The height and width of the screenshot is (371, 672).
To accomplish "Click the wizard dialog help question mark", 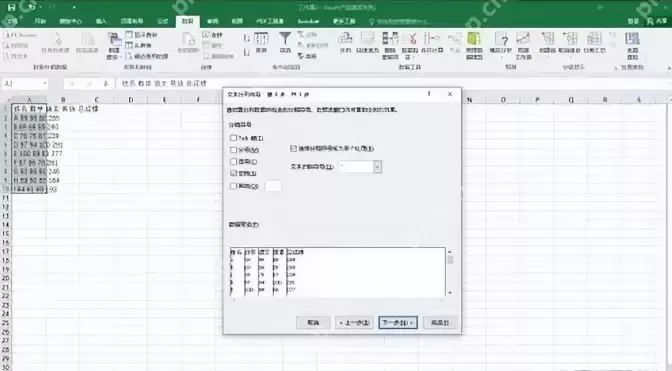I will tap(429, 94).
